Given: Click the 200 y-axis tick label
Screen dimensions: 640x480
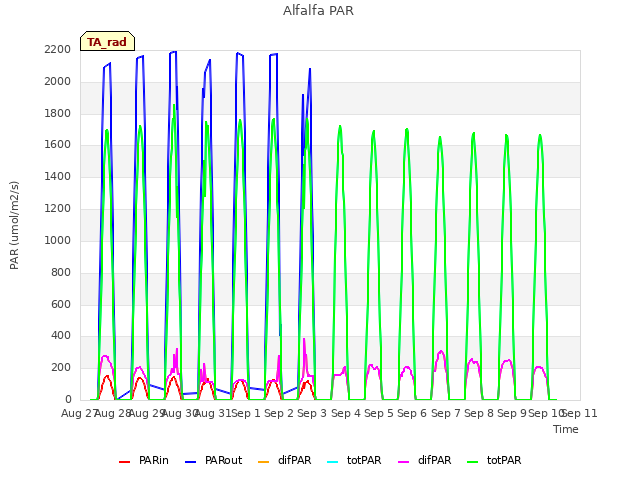Looking at the screenshot, I should coord(61,367).
